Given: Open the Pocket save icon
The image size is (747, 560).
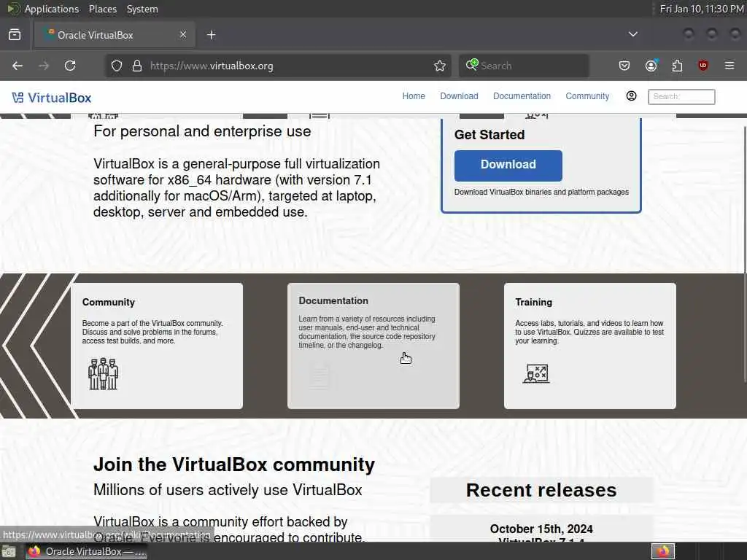Looking at the screenshot, I should pyautogui.click(x=624, y=66).
